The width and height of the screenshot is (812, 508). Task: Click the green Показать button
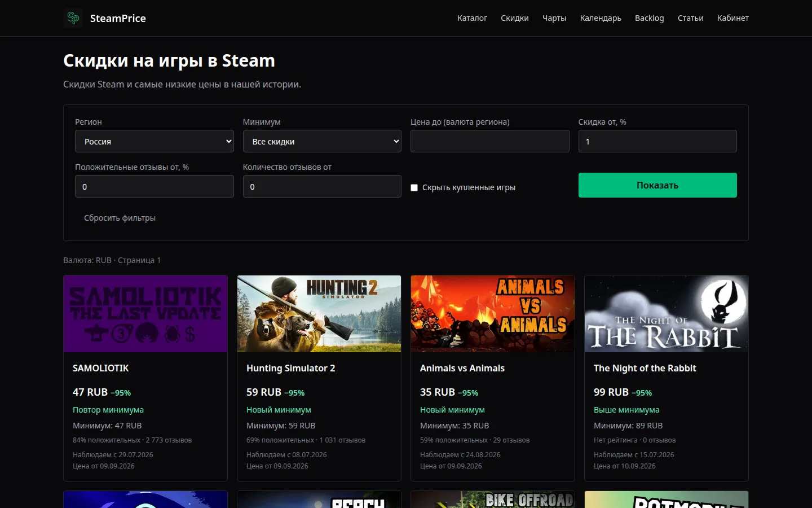pyautogui.click(x=657, y=185)
